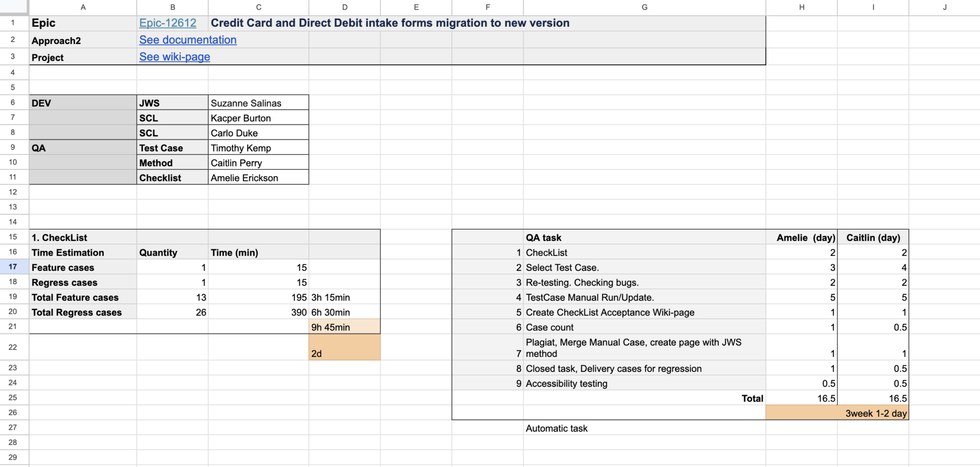980x467 pixels.
Task: Select the orange 2d cell
Action: [x=344, y=348]
